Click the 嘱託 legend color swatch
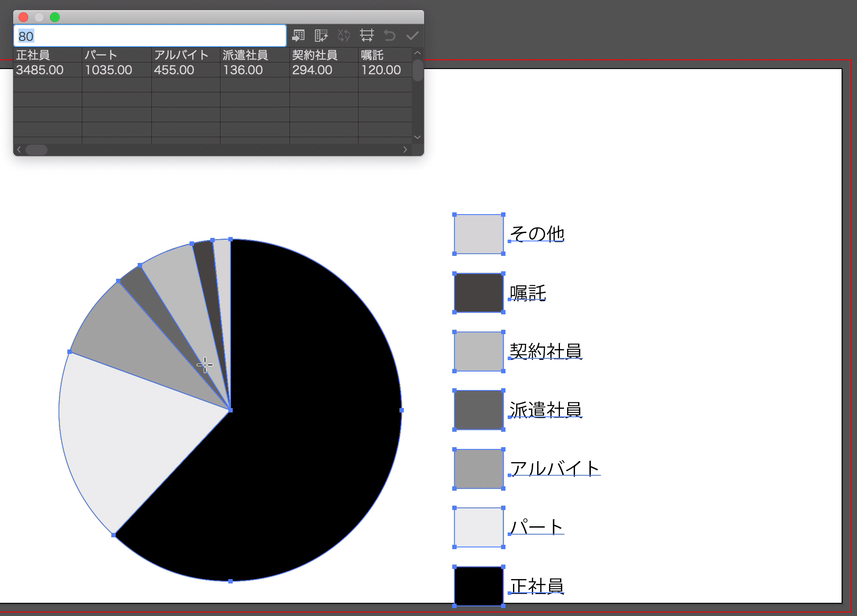Viewport: 857px width, 616px height. pos(479,293)
